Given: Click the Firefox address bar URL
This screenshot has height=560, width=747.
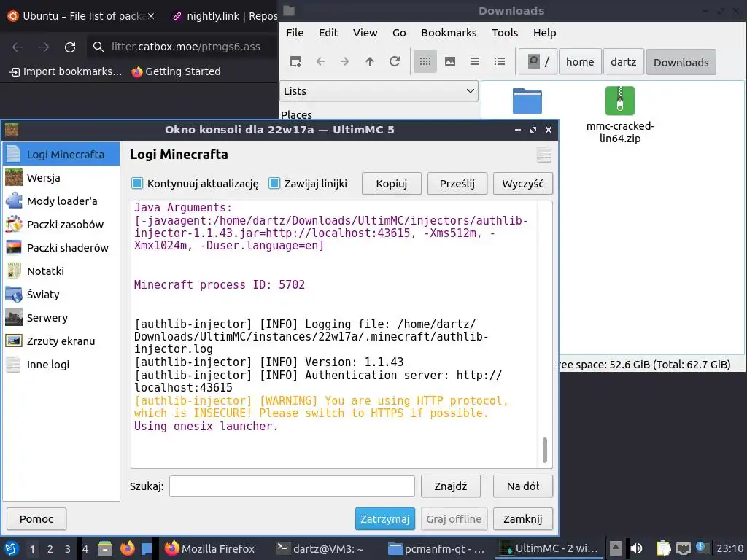Looking at the screenshot, I should [186, 47].
